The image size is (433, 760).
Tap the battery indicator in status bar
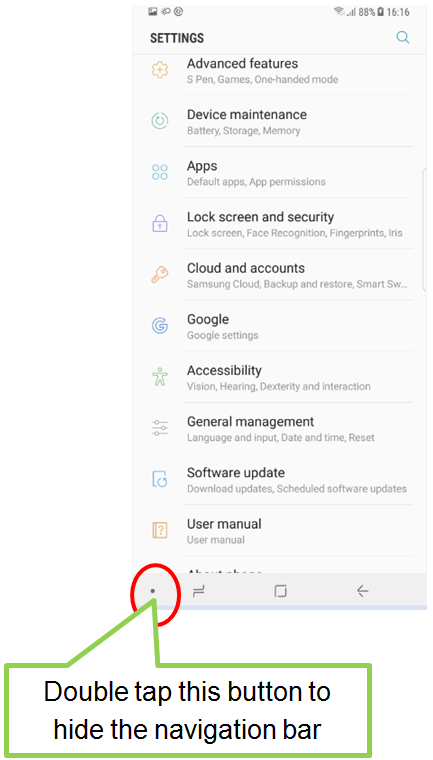click(381, 12)
